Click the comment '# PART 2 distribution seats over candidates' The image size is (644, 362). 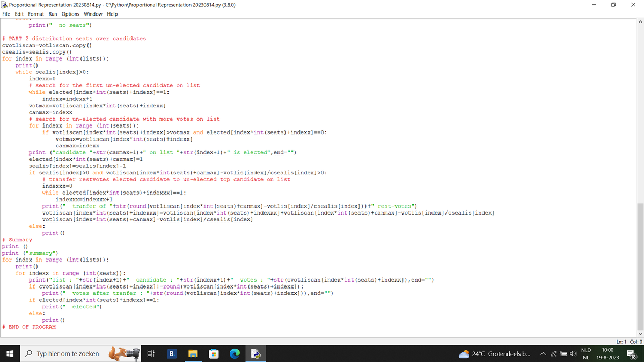point(74,39)
